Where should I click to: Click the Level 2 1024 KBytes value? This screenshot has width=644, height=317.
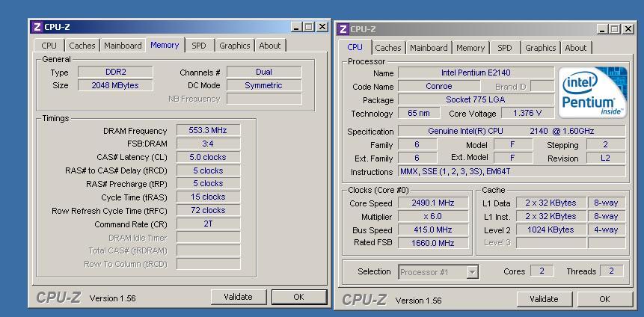pyautogui.click(x=551, y=230)
